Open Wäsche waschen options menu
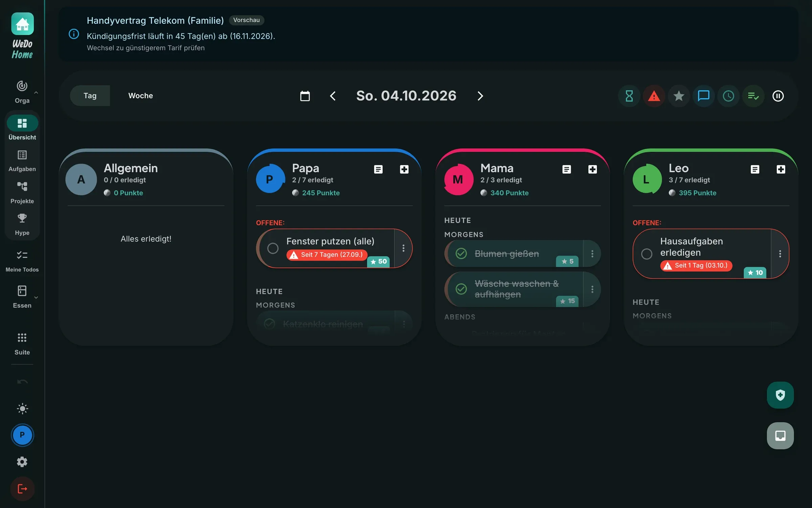Viewport: 812px width, 508px height. [592, 289]
